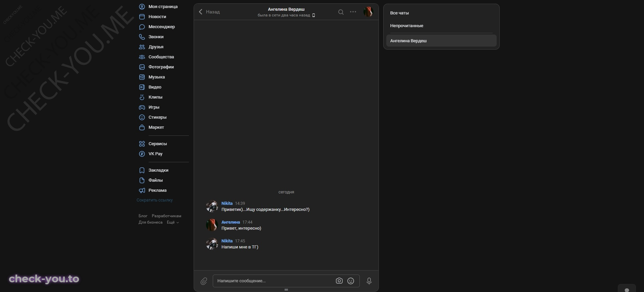Screen dimensions: 644x292
Task: Open Nikita's name on the 14:39 message
Action: [x=227, y=203]
